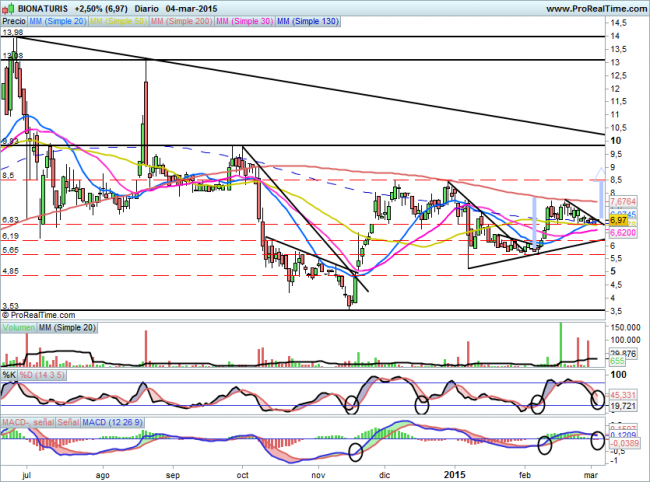Select the %D (14 3 5) label
Screen dimensions: 650x482
click(x=44, y=375)
